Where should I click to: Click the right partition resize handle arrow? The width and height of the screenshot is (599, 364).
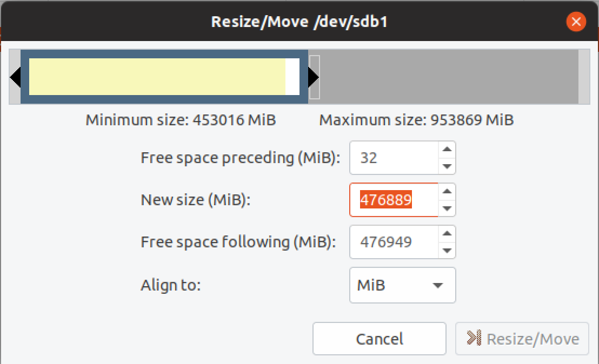313,77
